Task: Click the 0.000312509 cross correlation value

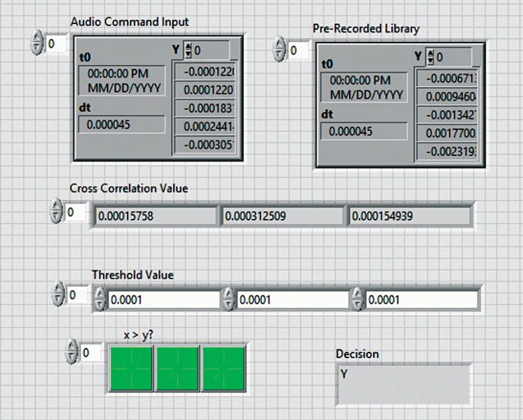Action: [283, 216]
